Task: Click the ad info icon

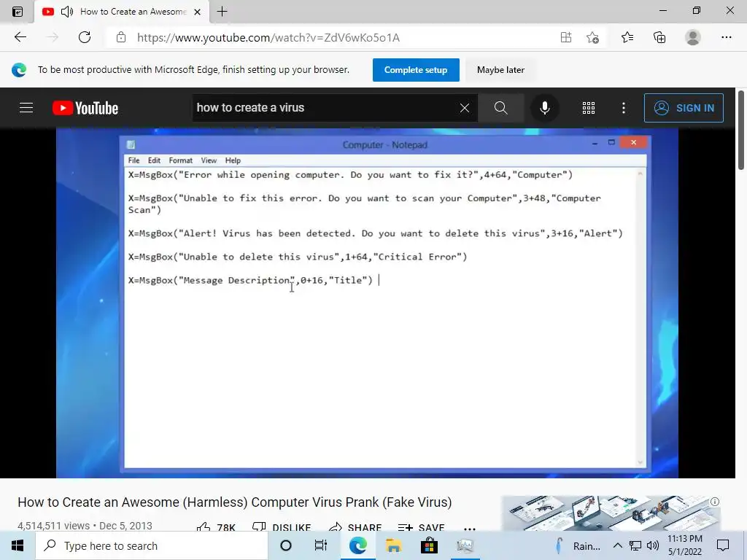Action: coord(715,502)
